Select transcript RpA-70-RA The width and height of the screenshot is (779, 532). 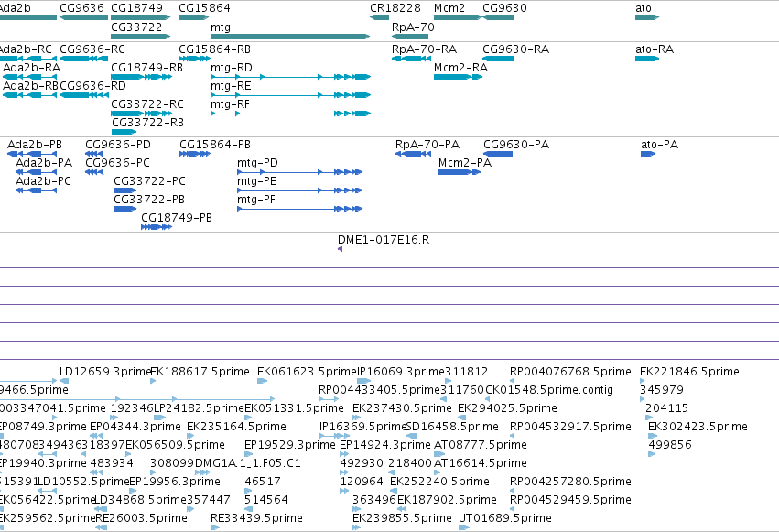[411, 59]
